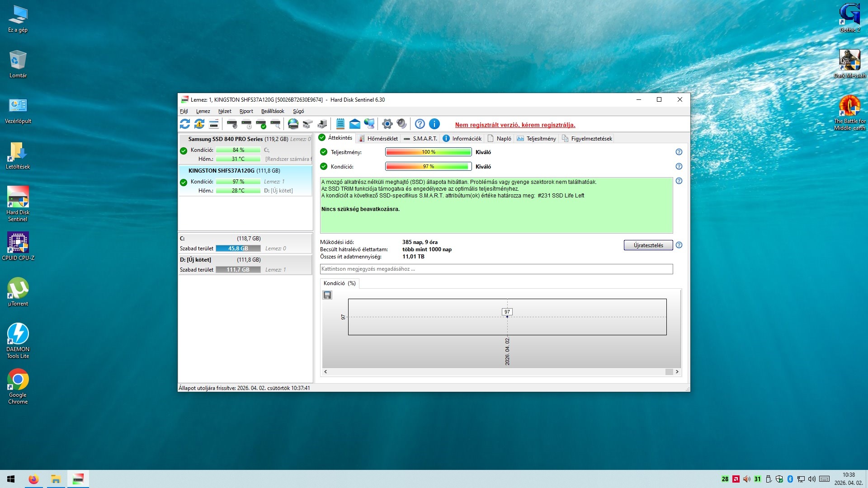
Task: Open the Beállítások menu
Action: click(x=273, y=111)
